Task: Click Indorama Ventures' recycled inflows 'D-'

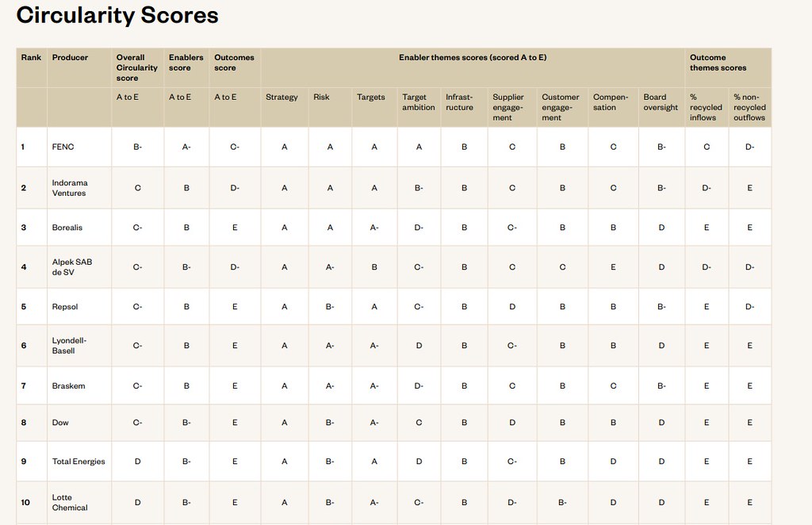Action: (707, 188)
